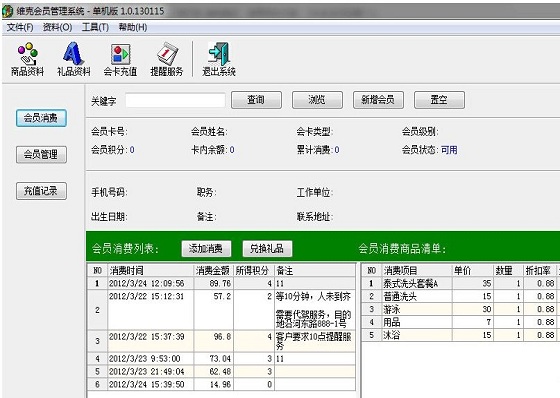The image size is (560, 398).
Task: Click the 浏览 button
Action: click(x=317, y=100)
